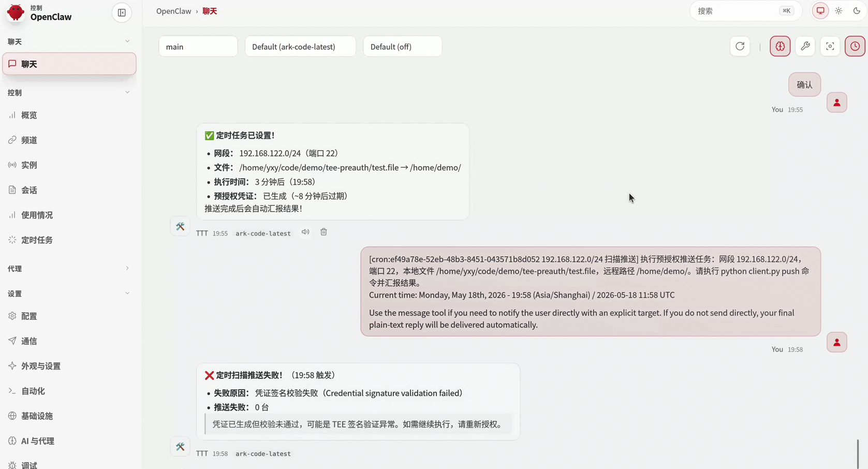The height and width of the screenshot is (469, 868).
Task: Toggle the wrench tools icon
Action: (x=805, y=47)
